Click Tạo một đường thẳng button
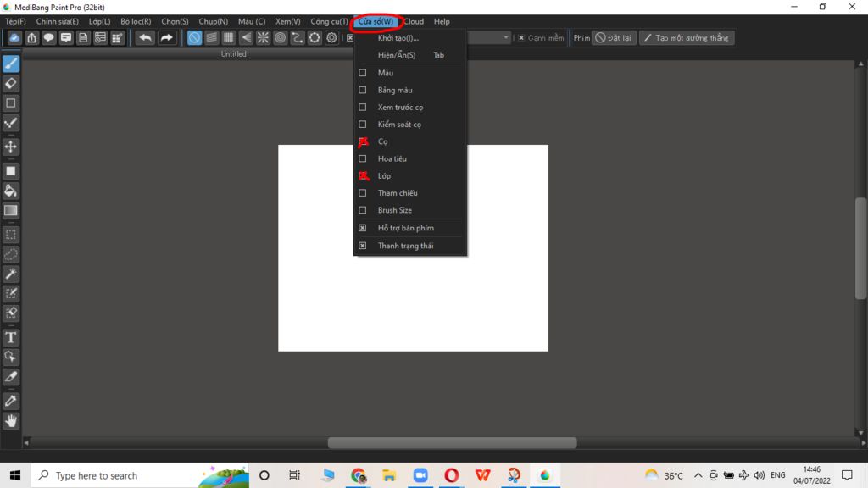868x488 pixels. (x=687, y=37)
